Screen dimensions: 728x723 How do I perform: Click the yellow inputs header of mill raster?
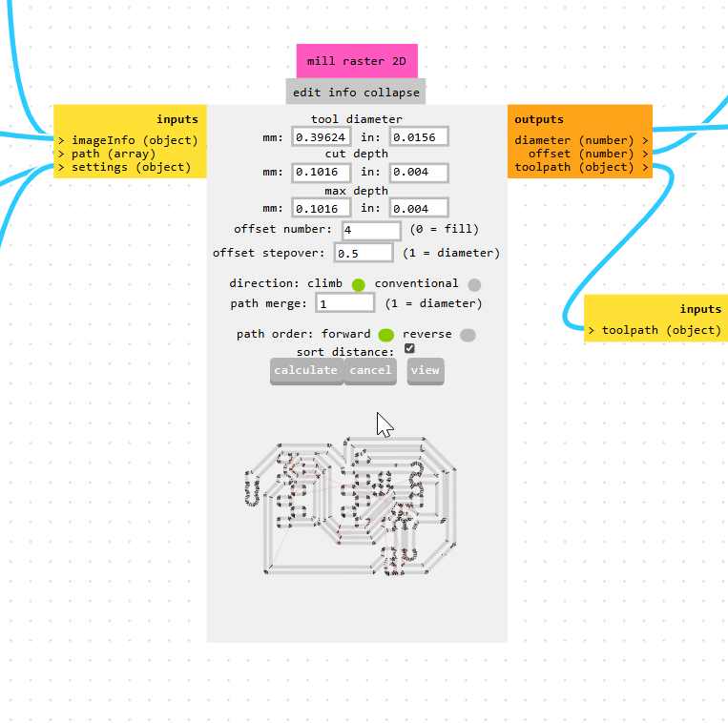(177, 119)
